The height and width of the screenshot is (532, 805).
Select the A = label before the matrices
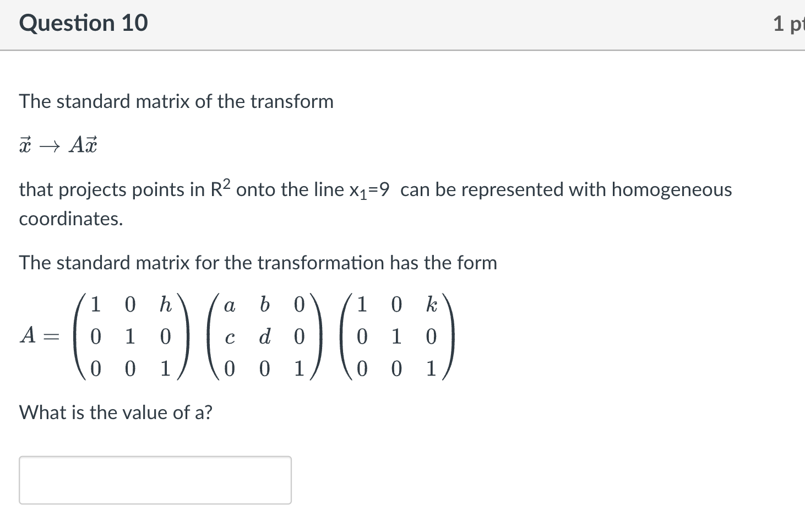(39, 335)
